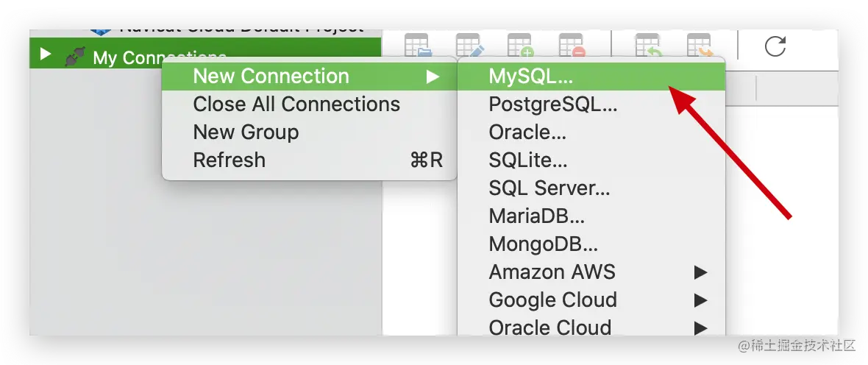Screen dimensions: 868x365
Task: Open the Google Cloud submenu
Action: point(591,300)
